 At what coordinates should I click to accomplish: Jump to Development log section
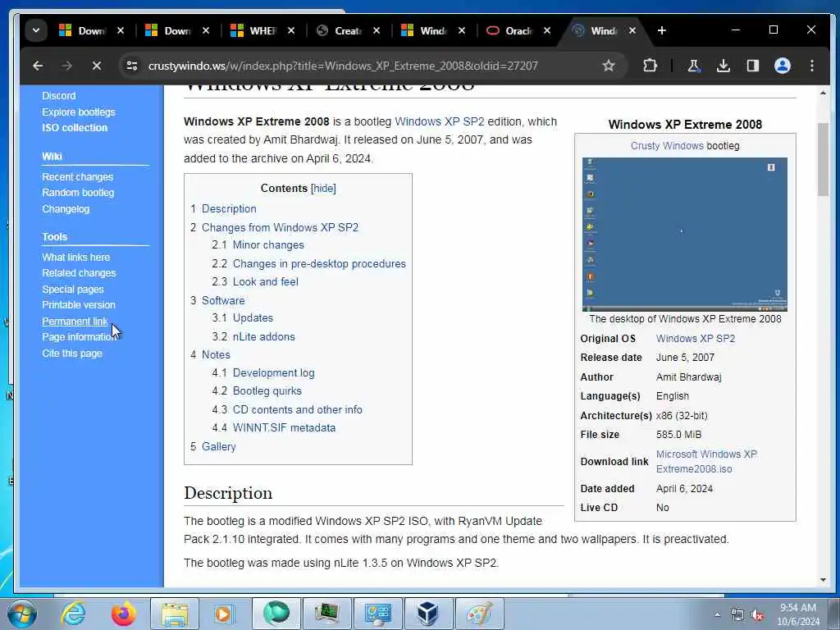(273, 373)
